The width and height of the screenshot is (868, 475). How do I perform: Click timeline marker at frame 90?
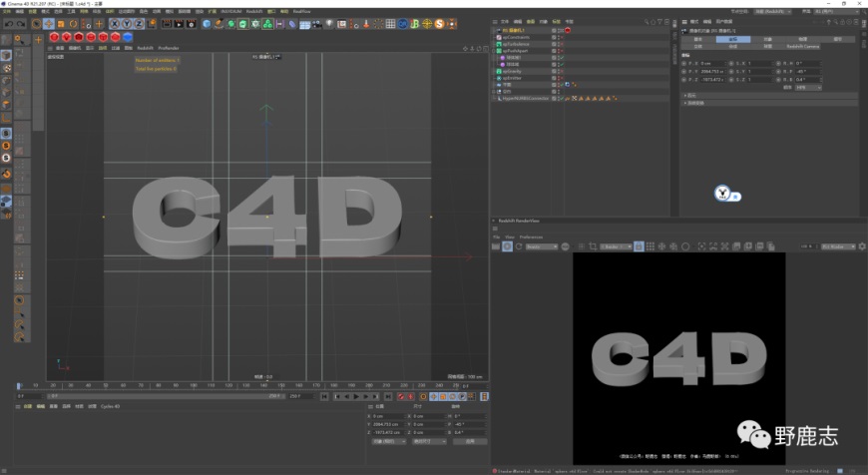pos(176,385)
